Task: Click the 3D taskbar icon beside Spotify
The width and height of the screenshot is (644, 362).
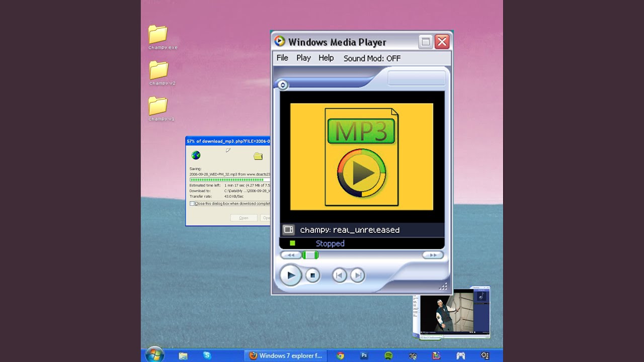Action: 413,355
